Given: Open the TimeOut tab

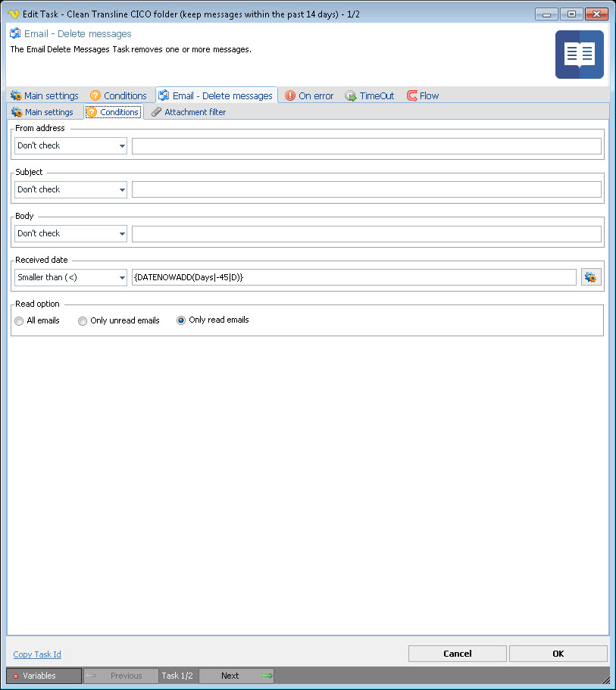Looking at the screenshot, I should click(370, 96).
